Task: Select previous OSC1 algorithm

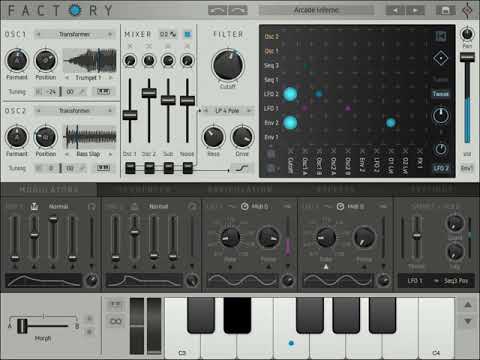Action: click(x=38, y=34)
